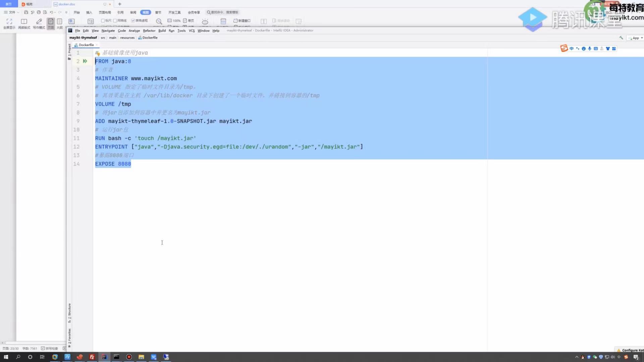Click the 100% zoom button
644x362 pixels.
[x=174, y=21]
